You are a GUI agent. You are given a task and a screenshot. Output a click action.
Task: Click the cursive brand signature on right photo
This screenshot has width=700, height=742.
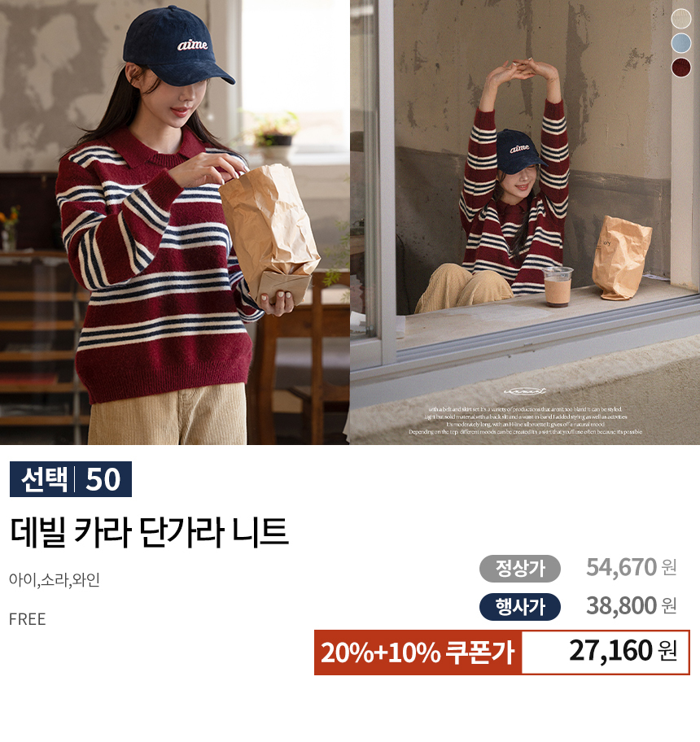pyautogui.click(x=524, y=391)
